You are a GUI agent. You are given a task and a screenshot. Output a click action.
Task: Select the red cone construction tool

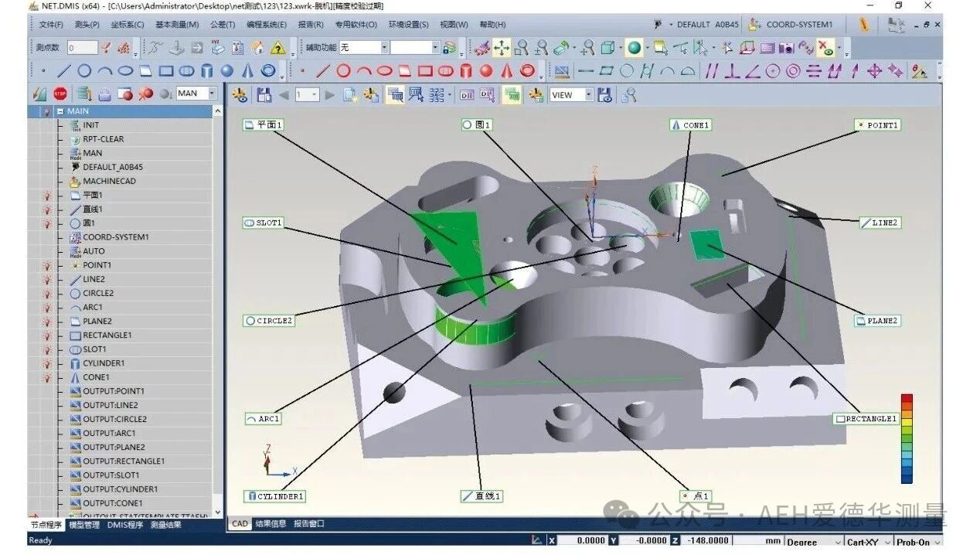point(506,71)
